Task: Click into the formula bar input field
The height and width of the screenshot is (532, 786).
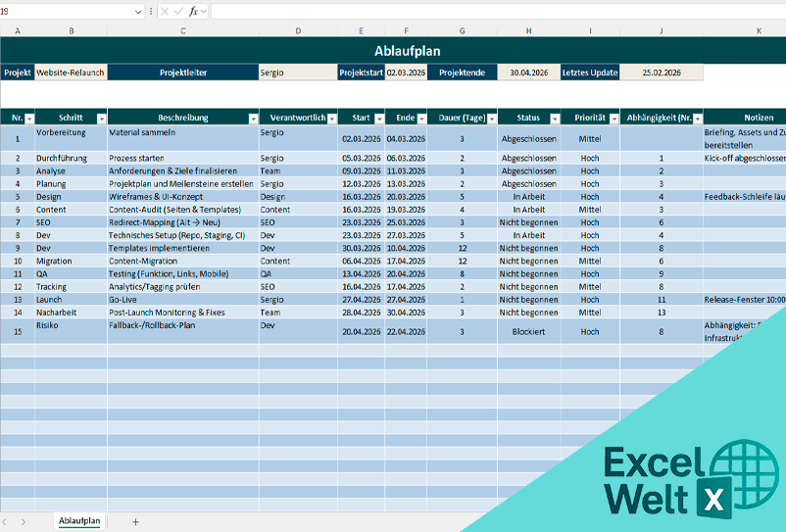Action: (498, 11)
